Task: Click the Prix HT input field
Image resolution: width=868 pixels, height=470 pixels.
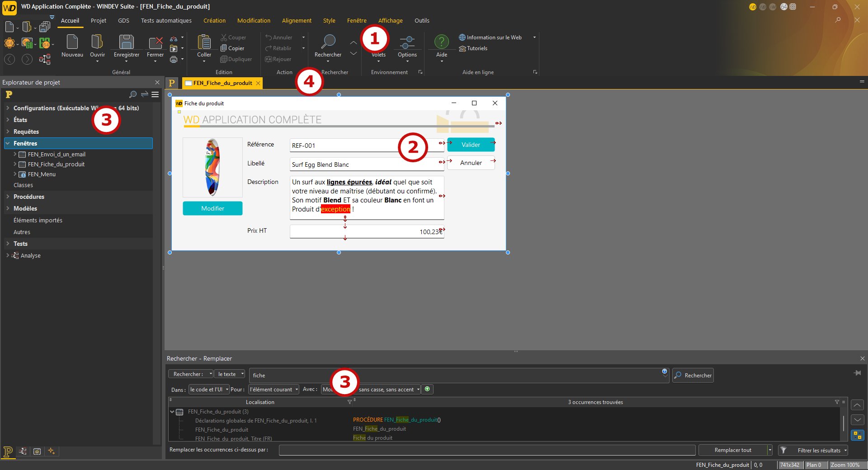Action: point(366,231)
